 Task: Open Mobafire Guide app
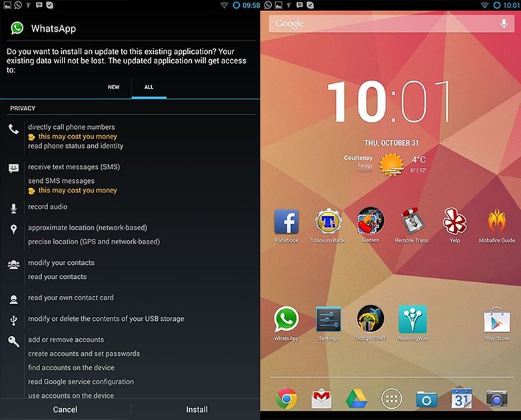[497, 221]
